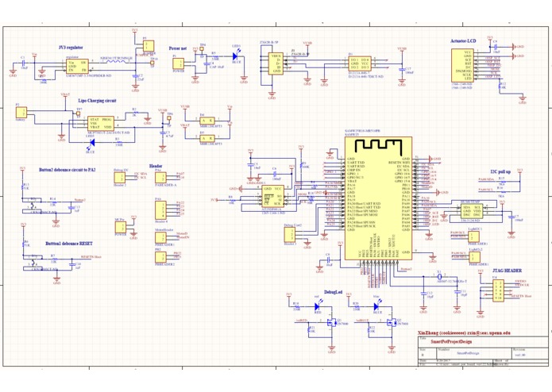Click the 'JTAG HEADER' section title
The width and height of the screenshot is (552, 392).
pos(507,271)
